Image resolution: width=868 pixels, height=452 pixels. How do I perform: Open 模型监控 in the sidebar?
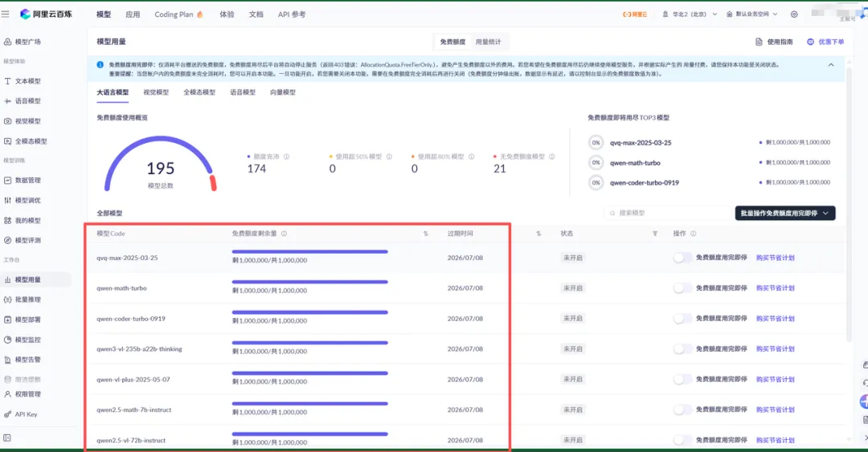point(23,339)
